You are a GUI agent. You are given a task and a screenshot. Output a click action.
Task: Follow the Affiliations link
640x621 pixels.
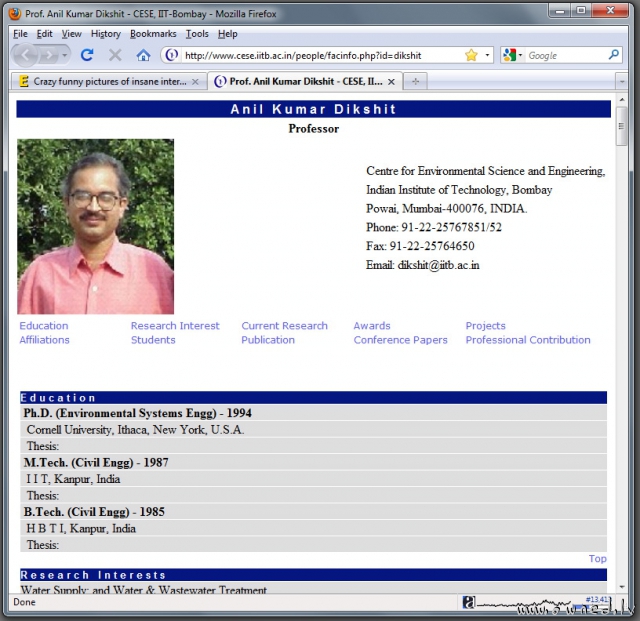pyautogui.click(x=44, y=340)
